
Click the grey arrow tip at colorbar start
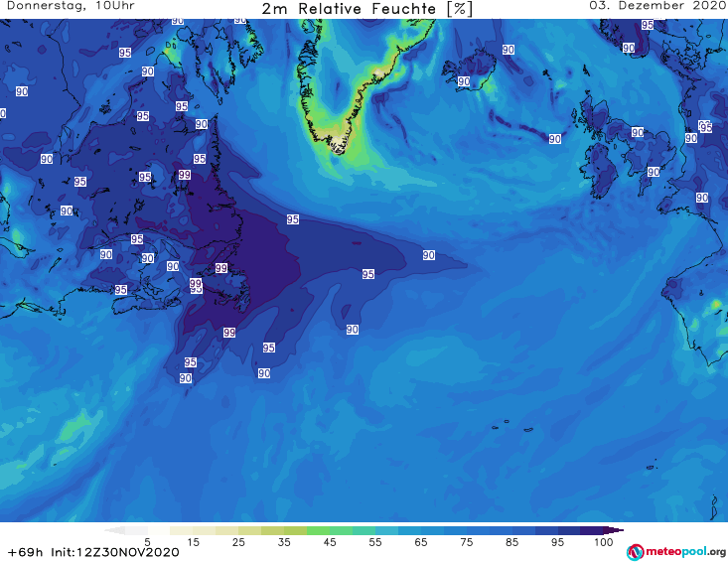pyautogui.click(x=114, y=530)
